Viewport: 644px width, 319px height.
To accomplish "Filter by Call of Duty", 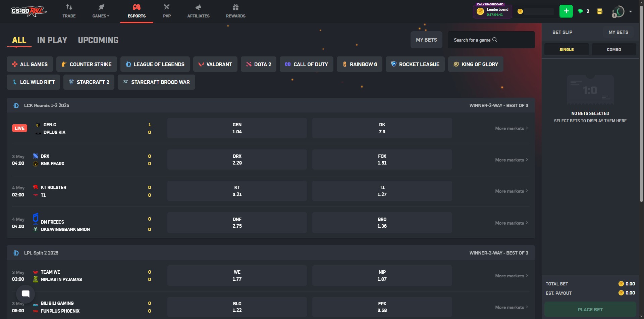I will (x=307, y=64).
